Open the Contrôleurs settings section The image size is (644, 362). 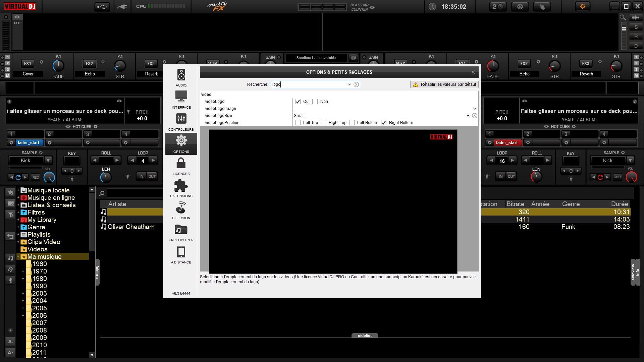click(x=181, y=122)
